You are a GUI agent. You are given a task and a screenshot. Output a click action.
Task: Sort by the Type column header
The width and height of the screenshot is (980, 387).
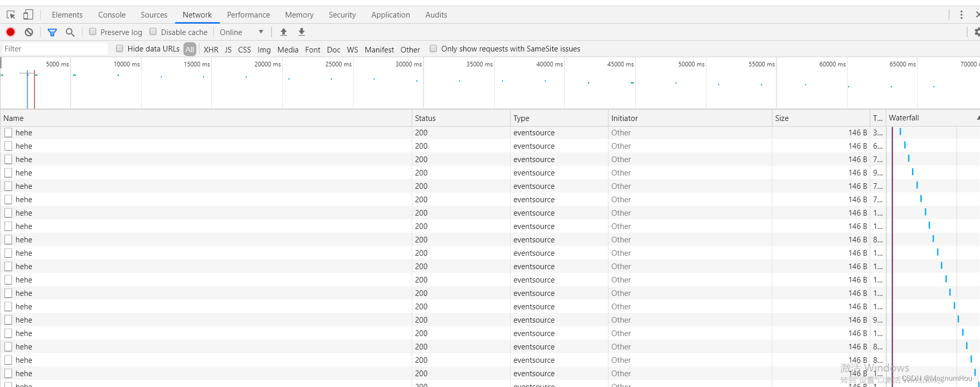[559, 118]
